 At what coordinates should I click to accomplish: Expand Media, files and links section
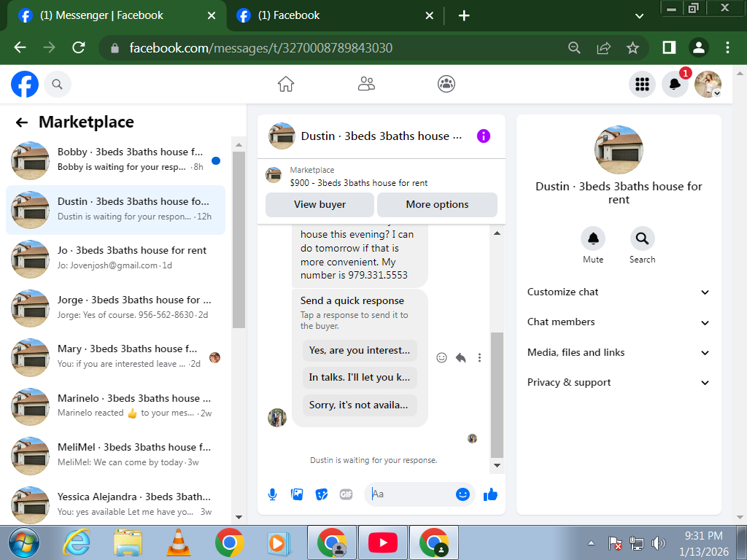619,352
